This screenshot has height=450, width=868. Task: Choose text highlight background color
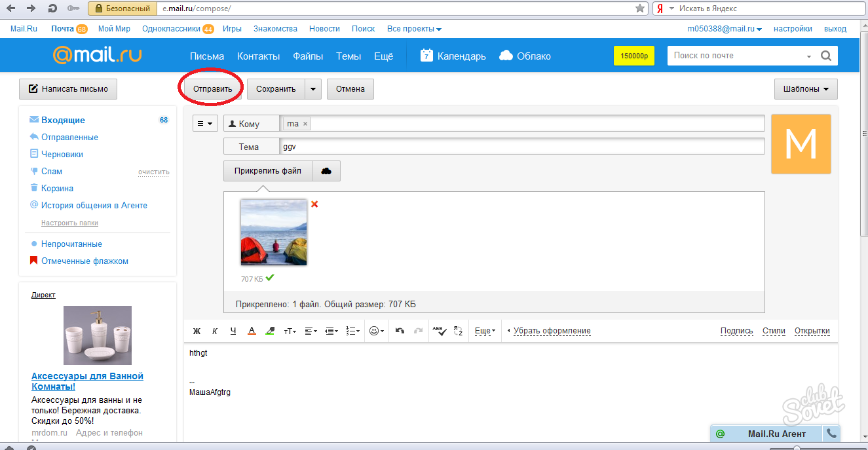click(x=270, y=331)
